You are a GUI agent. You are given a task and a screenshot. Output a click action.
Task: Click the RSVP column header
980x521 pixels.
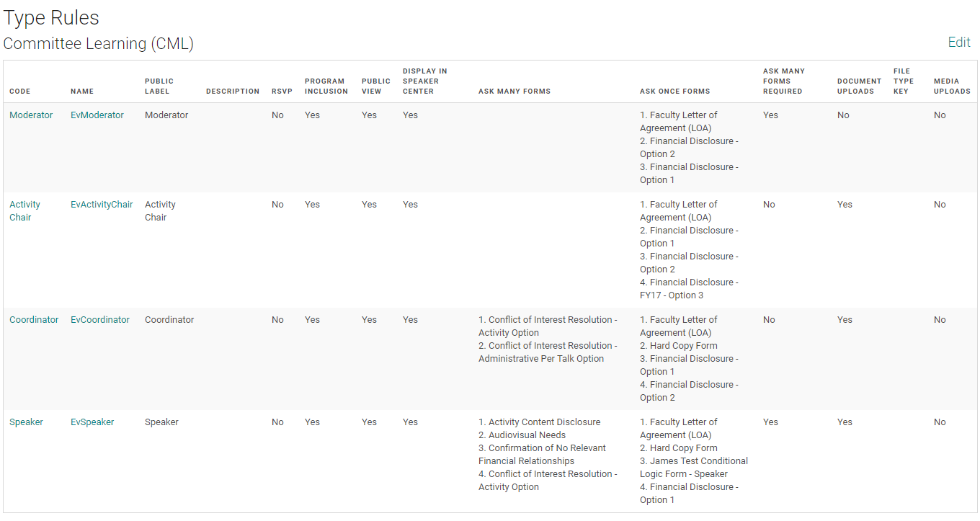click(282, 92)
